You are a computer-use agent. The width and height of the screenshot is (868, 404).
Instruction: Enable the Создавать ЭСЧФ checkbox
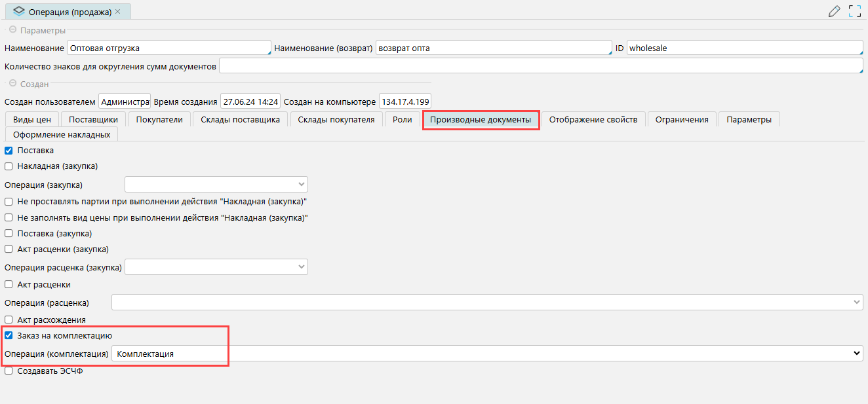9,371
